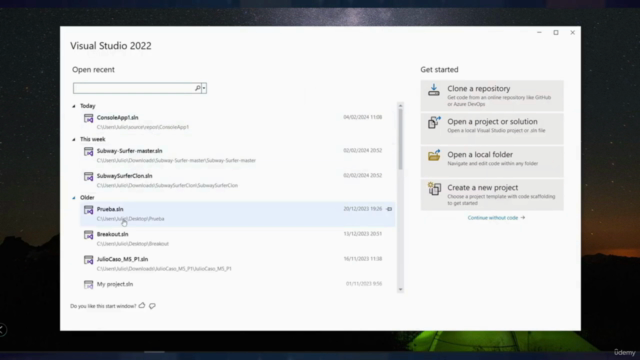Click the ConsoleApp1 repos path text
This screenshot has height=360, width=640.
[x=143, y=127]
